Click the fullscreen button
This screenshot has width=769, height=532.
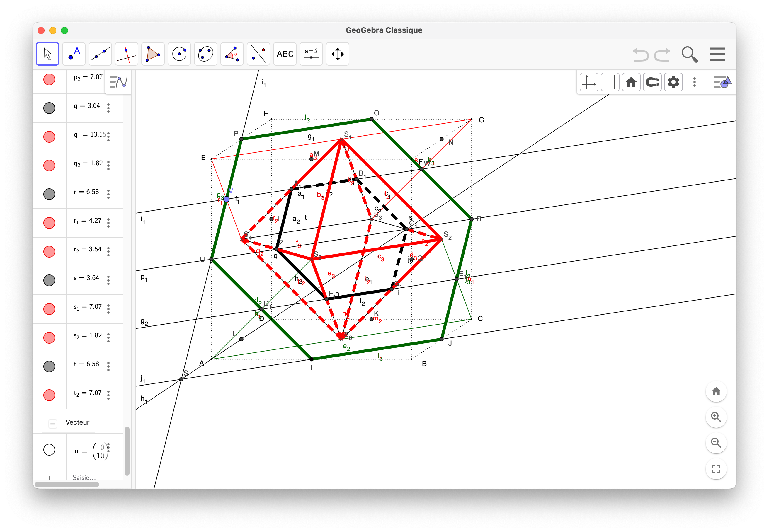click(x=716, y=469)
